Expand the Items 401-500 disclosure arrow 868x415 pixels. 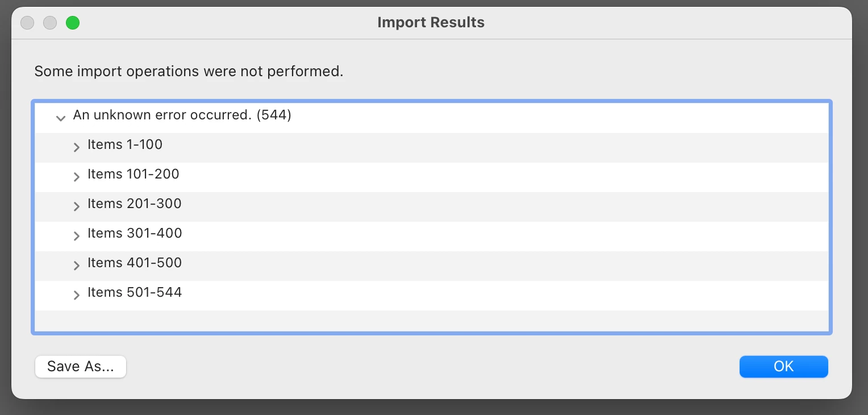click(x=77, y=265)
